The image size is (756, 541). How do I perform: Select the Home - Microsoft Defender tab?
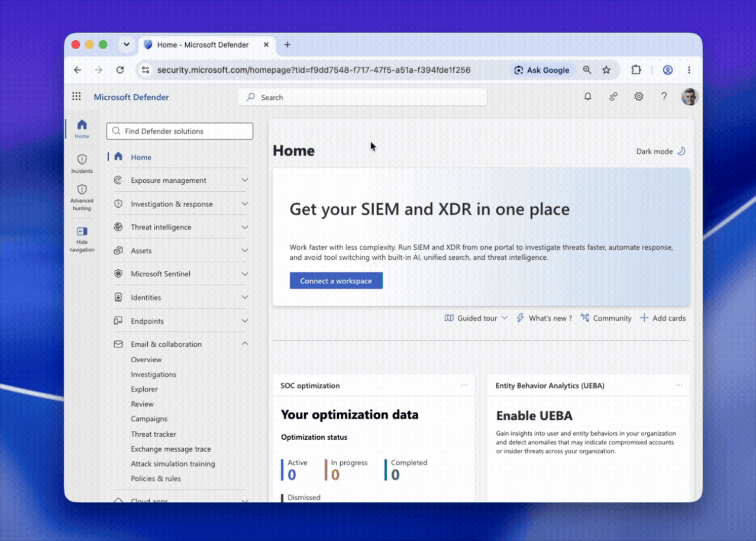pyautogui.click(x=206, y=45)
